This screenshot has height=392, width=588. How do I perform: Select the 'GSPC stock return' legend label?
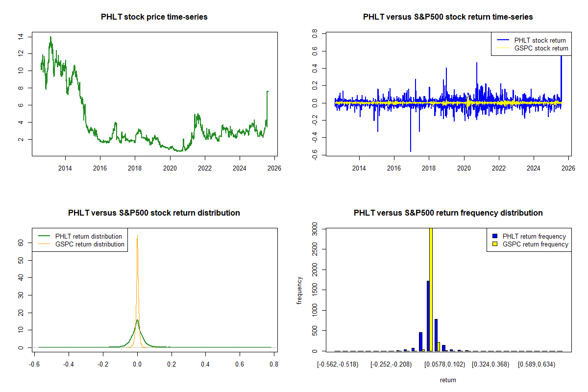point(541,48)
